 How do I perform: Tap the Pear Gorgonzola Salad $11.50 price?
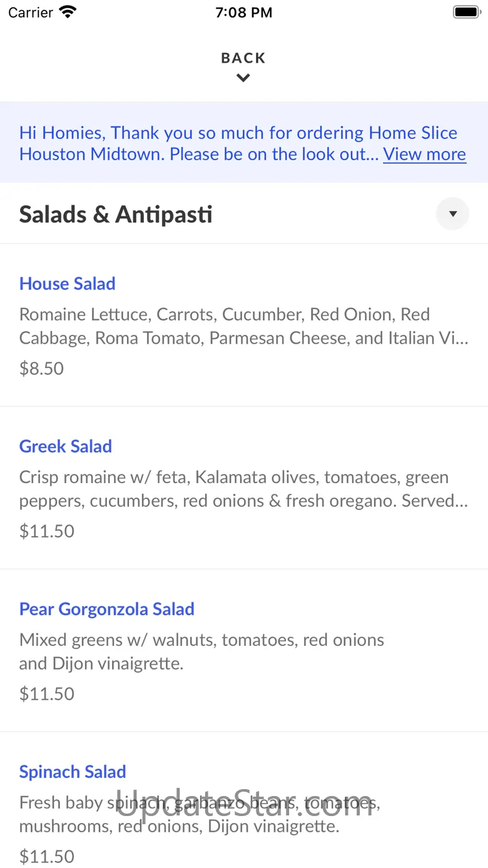click(47, 693)
